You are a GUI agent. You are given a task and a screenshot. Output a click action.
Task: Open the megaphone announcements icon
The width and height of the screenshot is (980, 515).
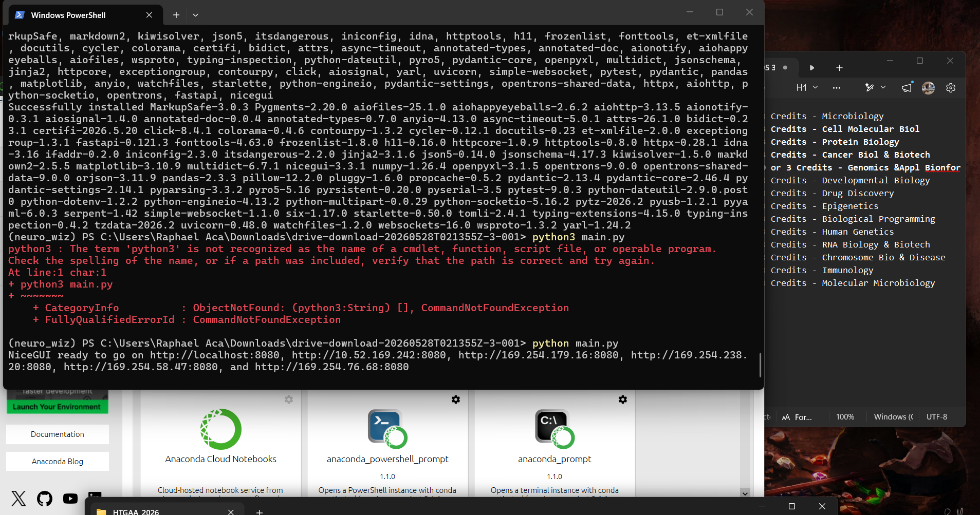tap(907, 87)
